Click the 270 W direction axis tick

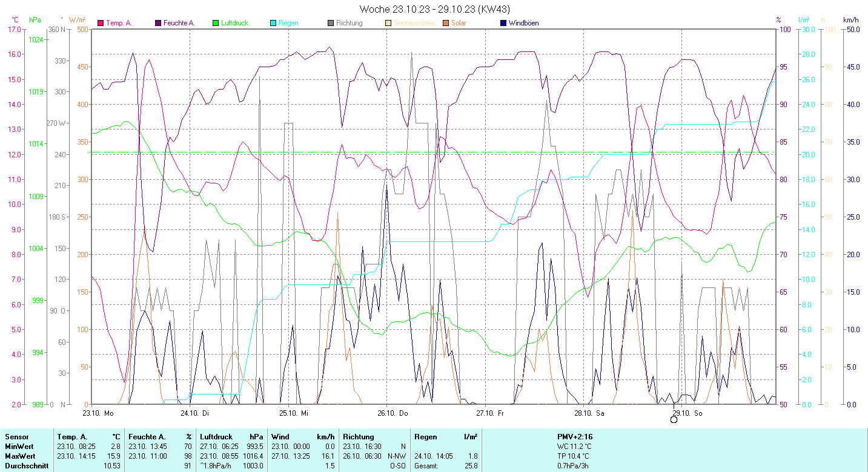coord(58,123)
